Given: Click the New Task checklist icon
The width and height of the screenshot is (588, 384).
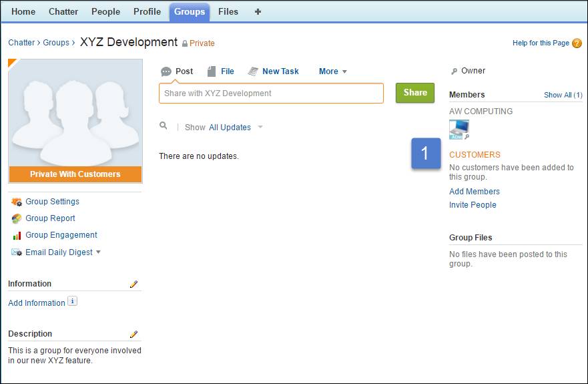Looking at the screenshot, I should [253, 71].
